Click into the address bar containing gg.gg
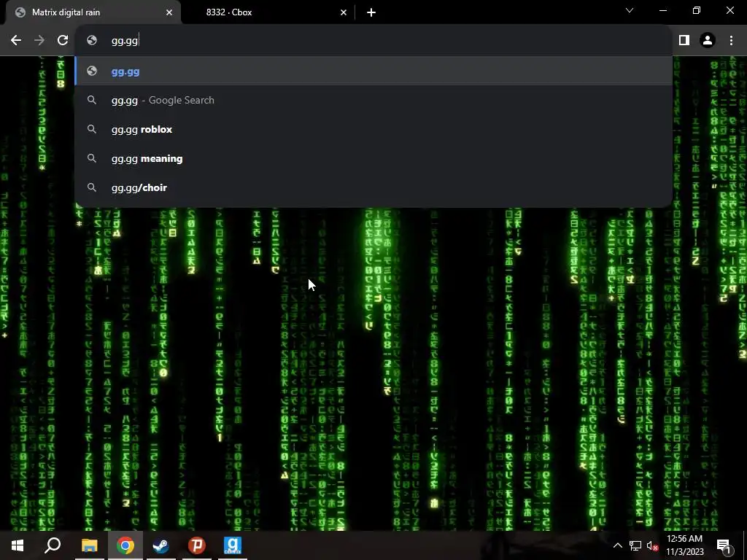 [x=373, y=41]
